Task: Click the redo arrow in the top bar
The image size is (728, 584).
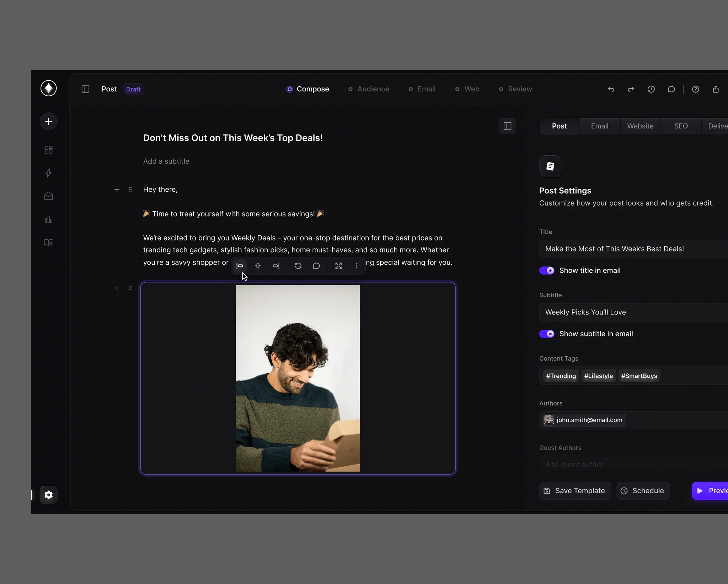Action: (x=631, y=89)
